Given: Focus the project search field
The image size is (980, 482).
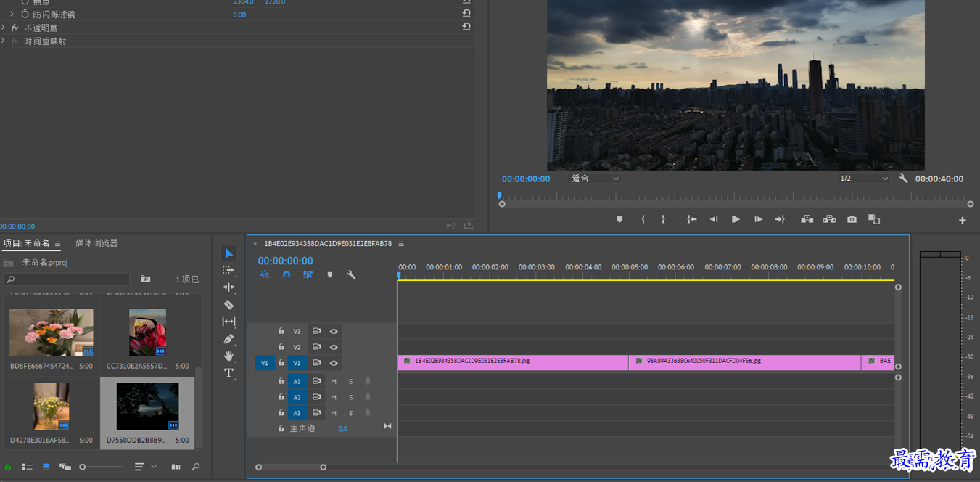Looking at the screenshot, I should [67, 279].
